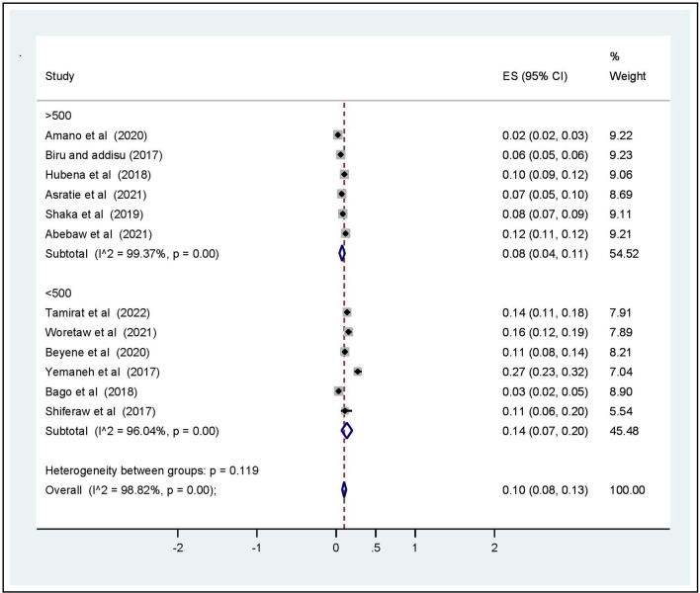Click Subtotal label with I^2 = 99.37%
Screen dimensions: 700x593
point(132,254)
